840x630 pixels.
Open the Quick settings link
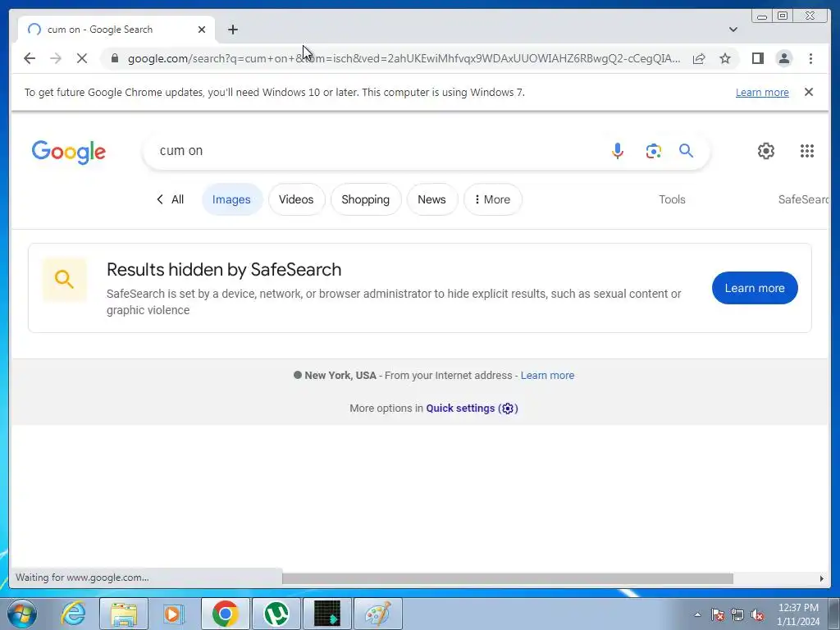472,409
